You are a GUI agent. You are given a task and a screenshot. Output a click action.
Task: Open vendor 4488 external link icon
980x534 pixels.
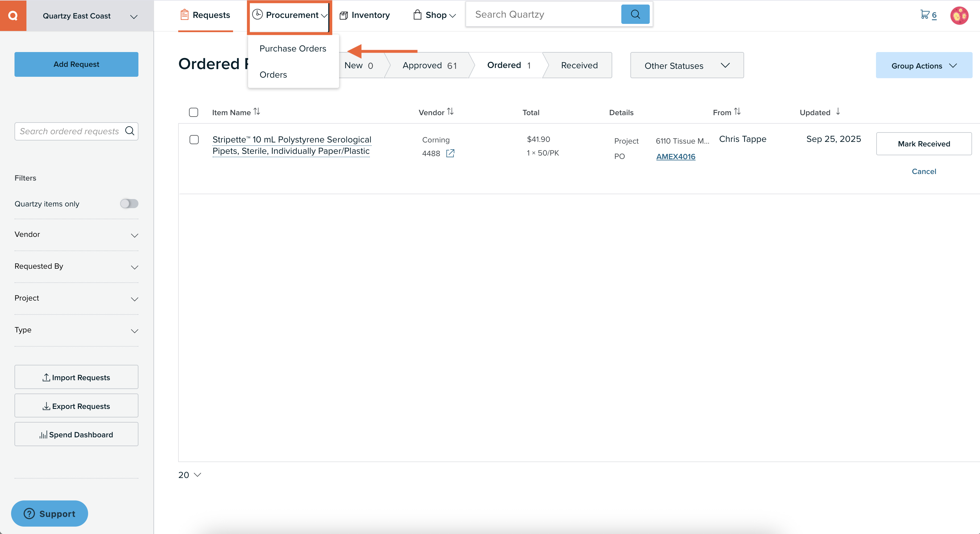(450, 153)
